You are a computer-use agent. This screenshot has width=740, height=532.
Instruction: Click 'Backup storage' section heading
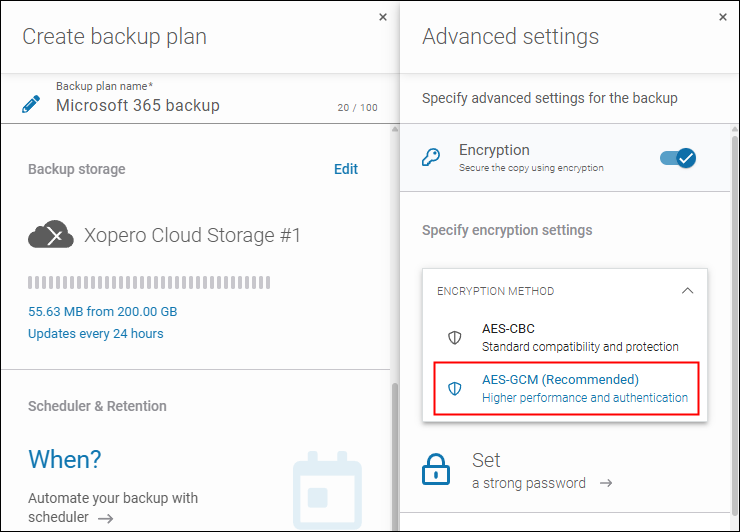[x=76, y=169]
